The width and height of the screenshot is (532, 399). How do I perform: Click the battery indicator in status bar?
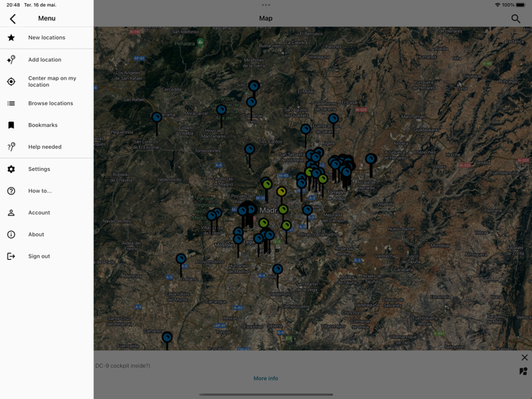[x=521, y=5]
